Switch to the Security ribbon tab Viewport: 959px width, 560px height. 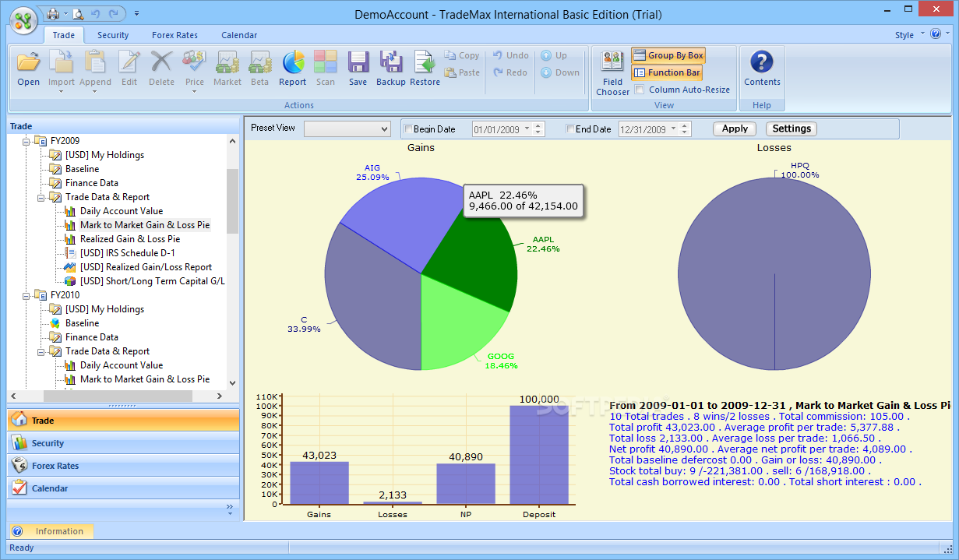pos(113,35)
